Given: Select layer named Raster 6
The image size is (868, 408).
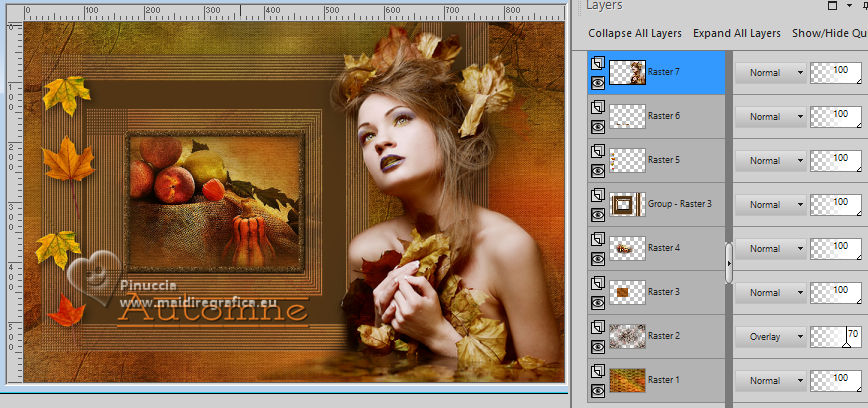Looking at the screenshot, I should click(664, 116).
